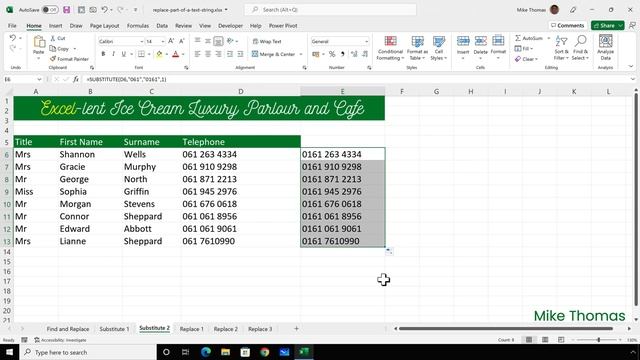Click the Auto Fill Options icon below E13
640x360 pixels.
[389, 251]
